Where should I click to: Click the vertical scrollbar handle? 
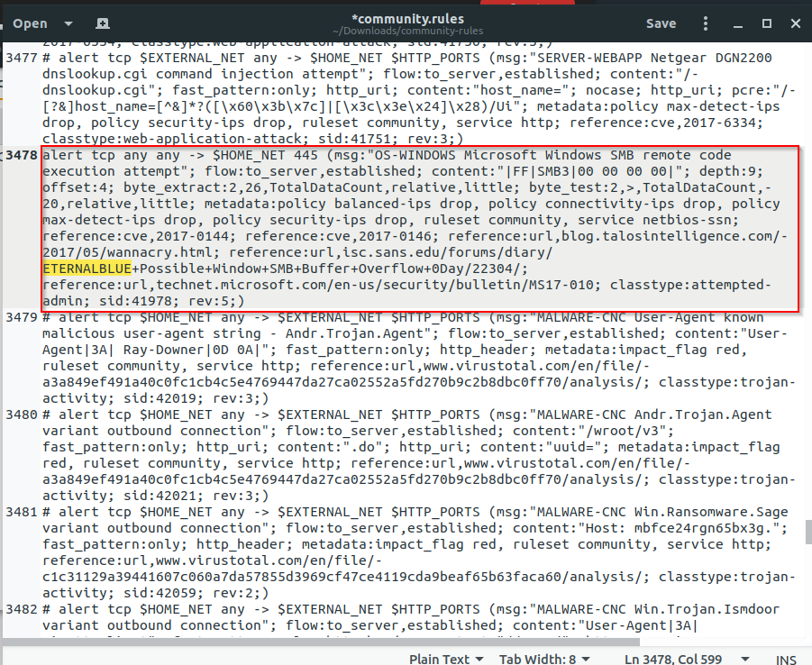coord(807,533)
